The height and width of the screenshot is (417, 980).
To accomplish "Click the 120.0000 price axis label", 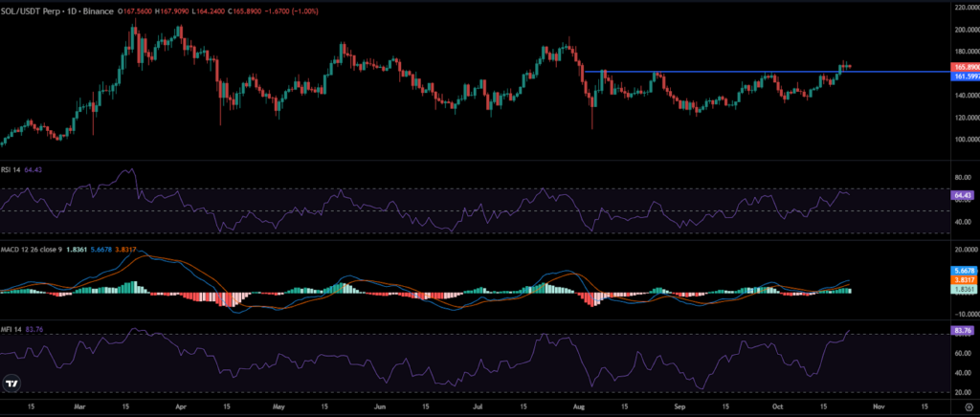I will pos(967,118).
